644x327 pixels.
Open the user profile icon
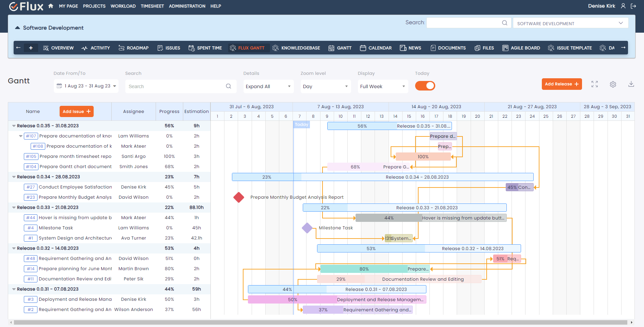(x=623, y=6)
